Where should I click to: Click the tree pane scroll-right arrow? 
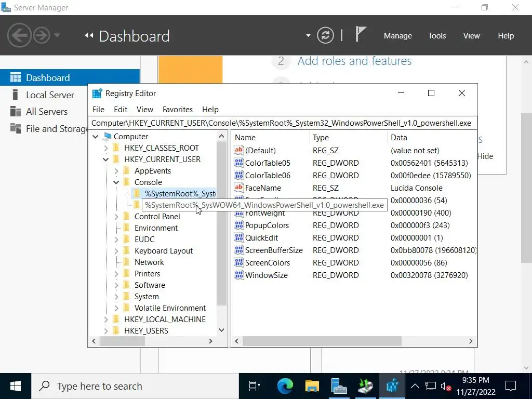210,341
